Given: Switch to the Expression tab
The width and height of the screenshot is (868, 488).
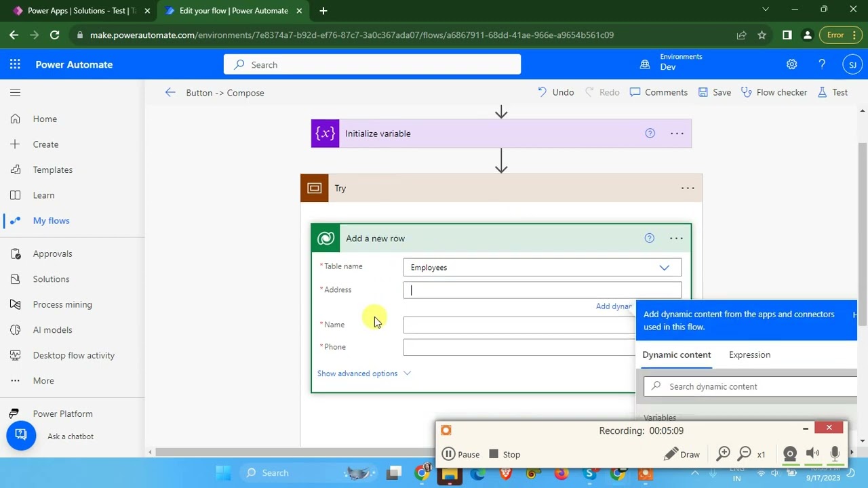Looking at the screenshot, I should [x=749, y=354].
